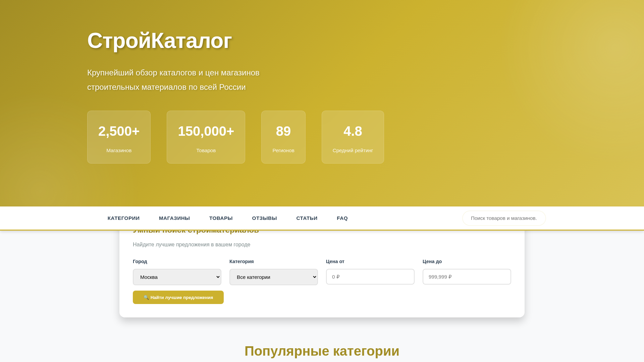
Task: Click the Город field label
Action: click(x=140, y=261)
